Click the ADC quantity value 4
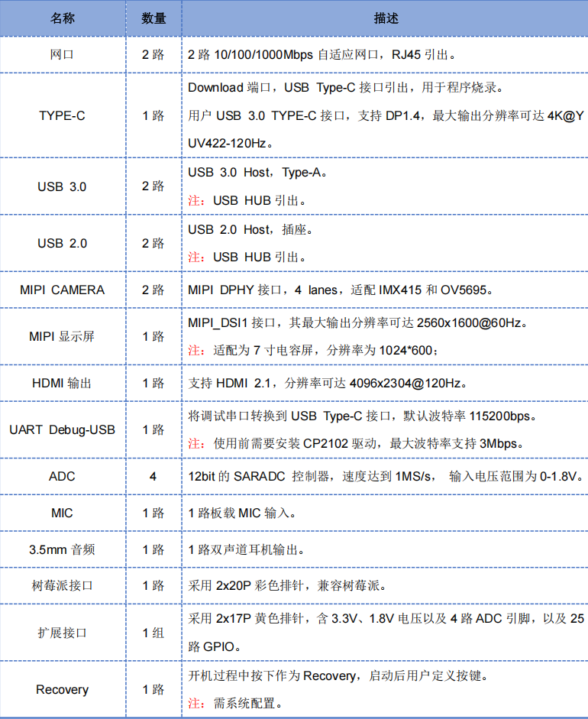This screenshot has width=588, height=719. 153,477
